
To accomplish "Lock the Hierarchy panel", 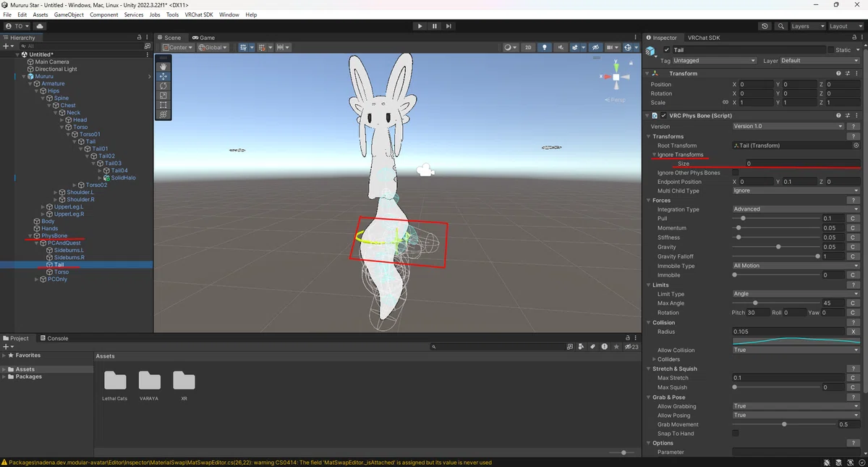I will click(x=140, y=37).
